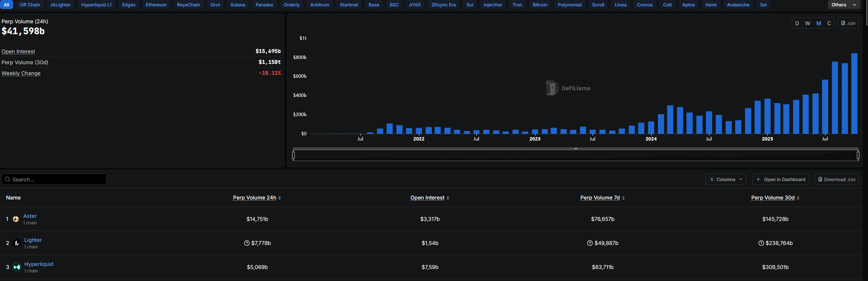Download chart data with .csv icon button

click(x=848, y=23)
